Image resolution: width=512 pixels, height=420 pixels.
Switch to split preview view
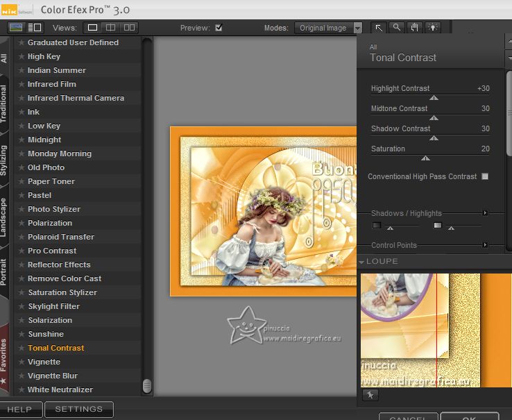coord(111,28)
